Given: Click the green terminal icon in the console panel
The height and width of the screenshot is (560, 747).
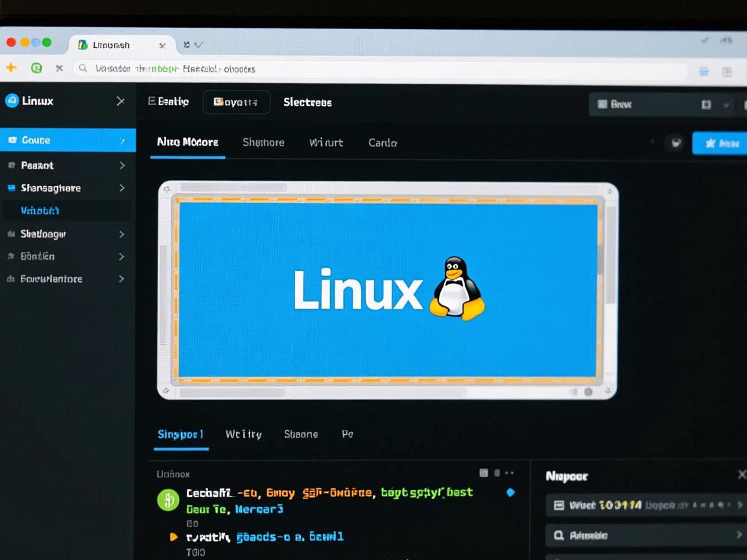Looking at the screenshot, I should pos(168,500).
